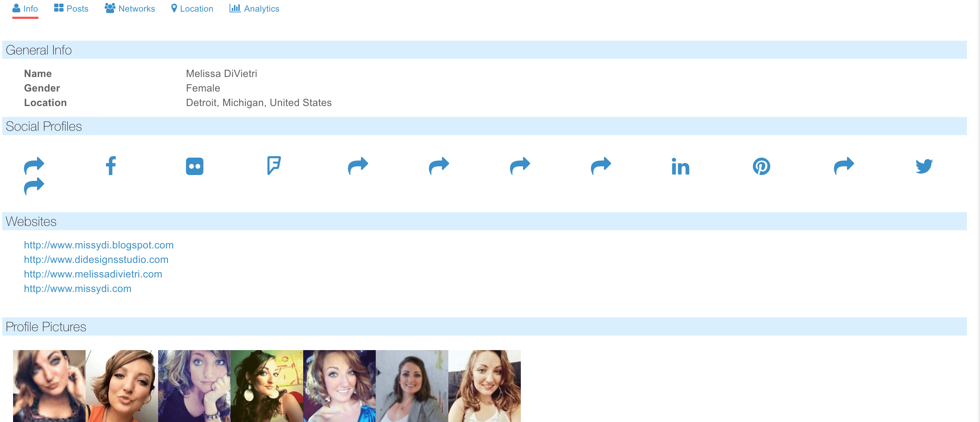Open the Facebook social profile icon
980x422 pixels.
tap(111, 166)
